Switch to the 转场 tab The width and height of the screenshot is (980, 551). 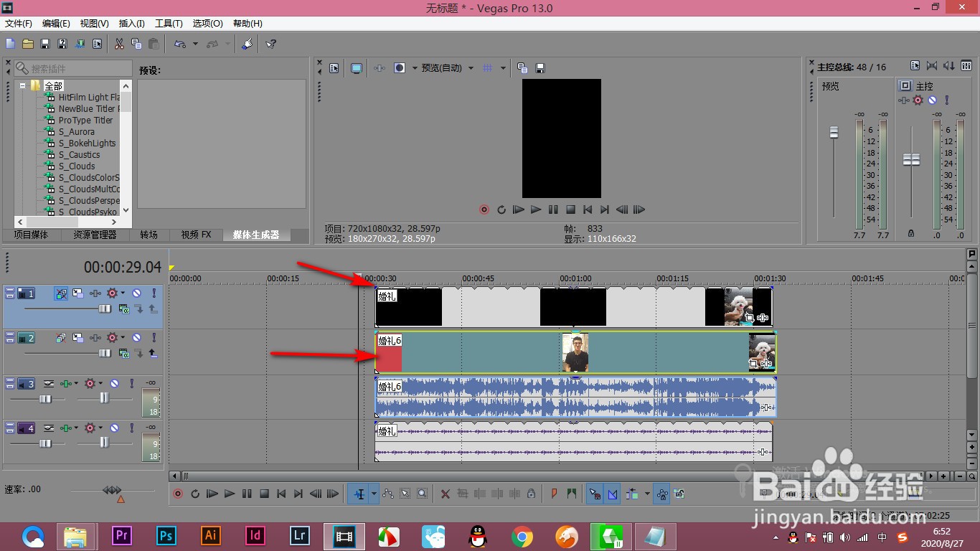149,235
